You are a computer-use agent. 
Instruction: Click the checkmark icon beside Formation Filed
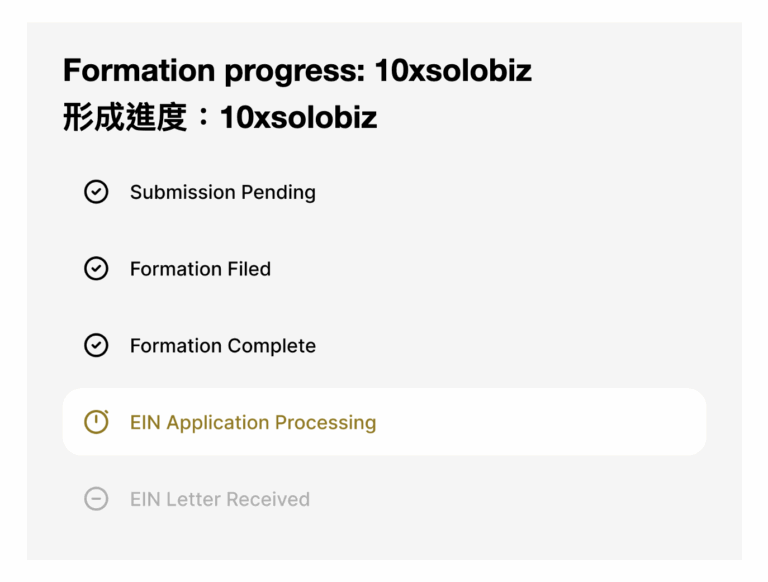click(96, 269)
